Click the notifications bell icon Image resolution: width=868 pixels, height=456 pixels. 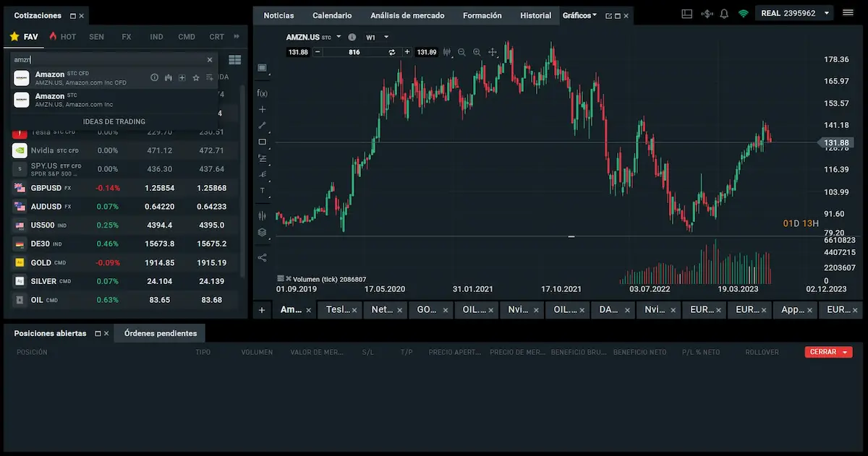point(724,14)
